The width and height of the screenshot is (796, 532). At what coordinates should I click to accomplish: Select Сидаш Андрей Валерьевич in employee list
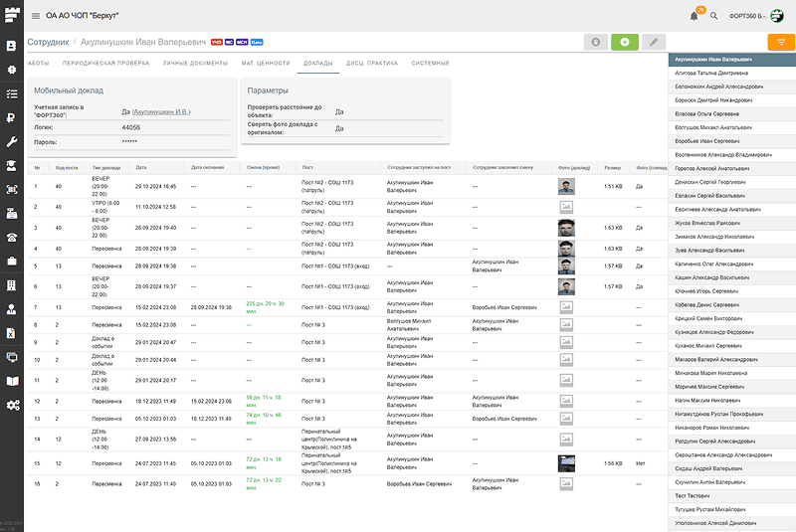tap(732, 468)
